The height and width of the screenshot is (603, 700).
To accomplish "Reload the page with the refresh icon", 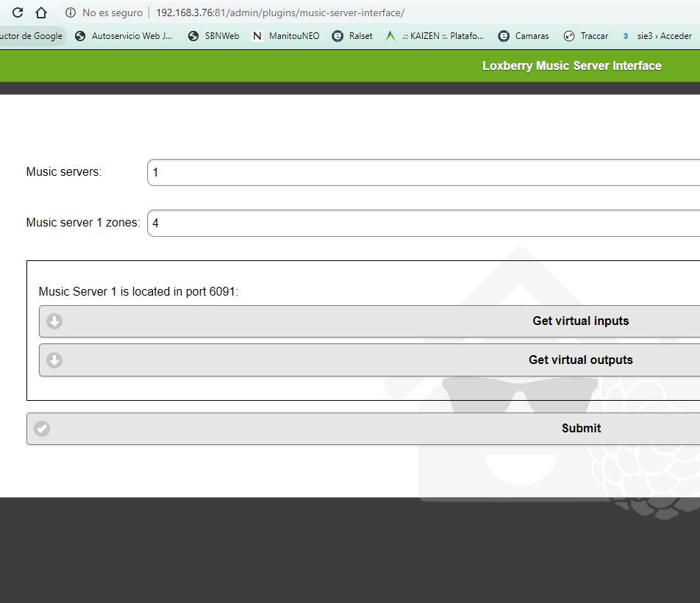I will pos(18,13).
